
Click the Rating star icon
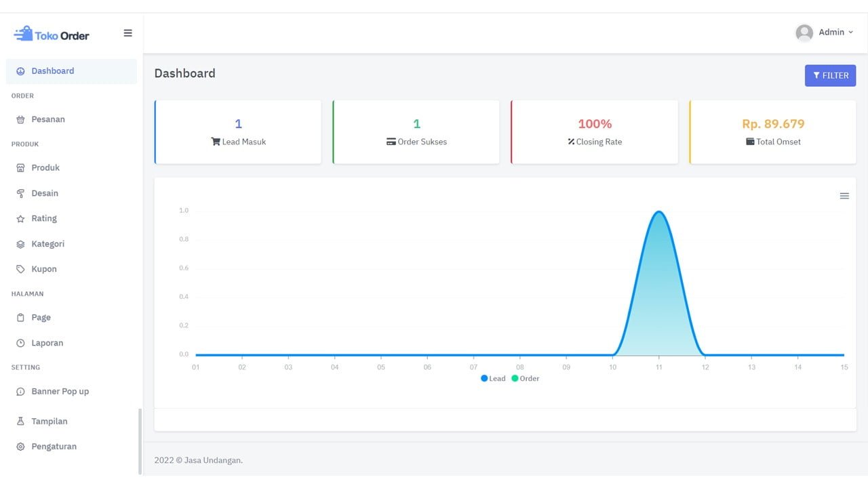tap(20, 219)
